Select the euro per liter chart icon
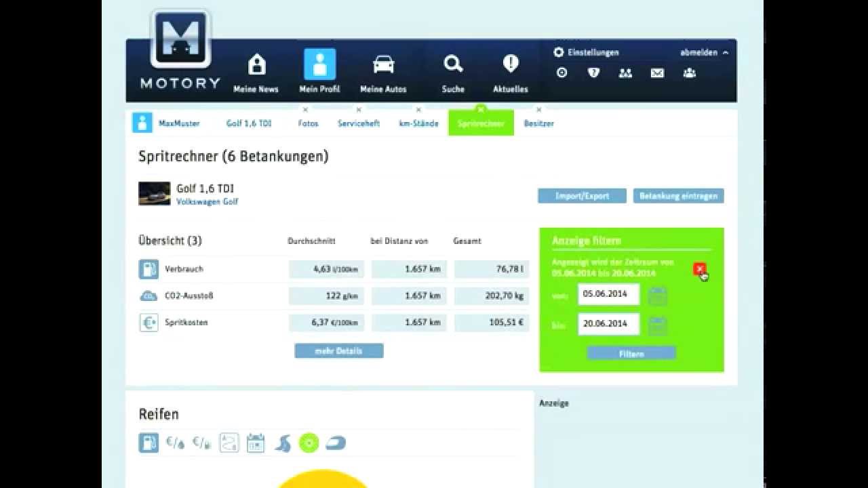The height and width of the screenshot is (488, 868). (x=175, y=443)
